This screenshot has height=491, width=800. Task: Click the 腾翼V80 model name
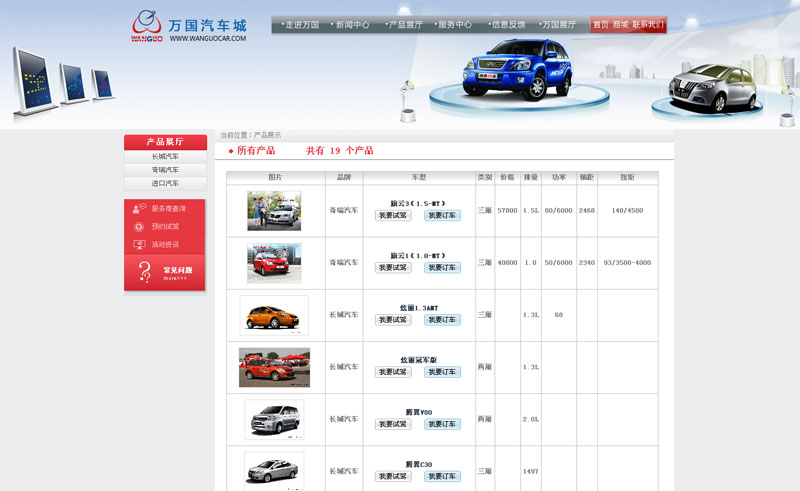coord(419,412)
